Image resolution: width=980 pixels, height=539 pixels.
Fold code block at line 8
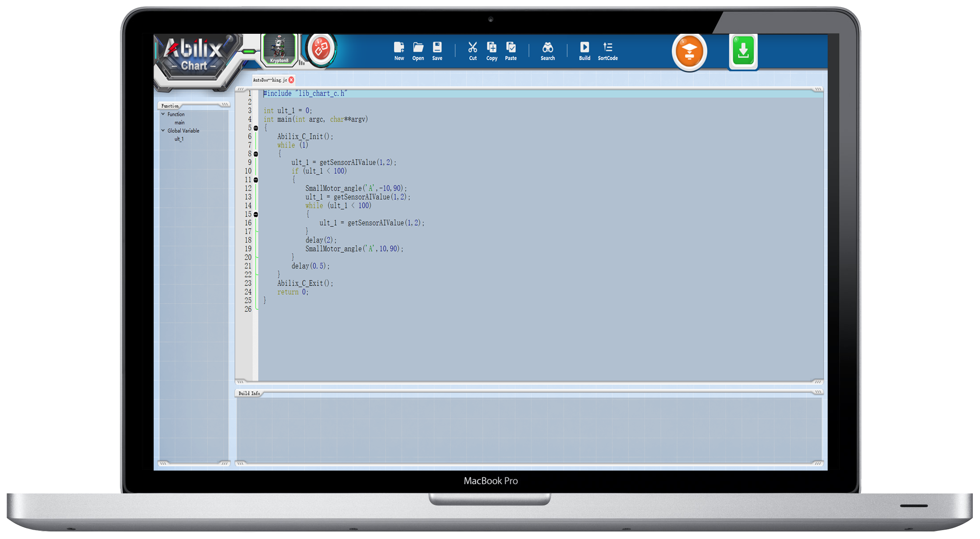tap(256, 154)
